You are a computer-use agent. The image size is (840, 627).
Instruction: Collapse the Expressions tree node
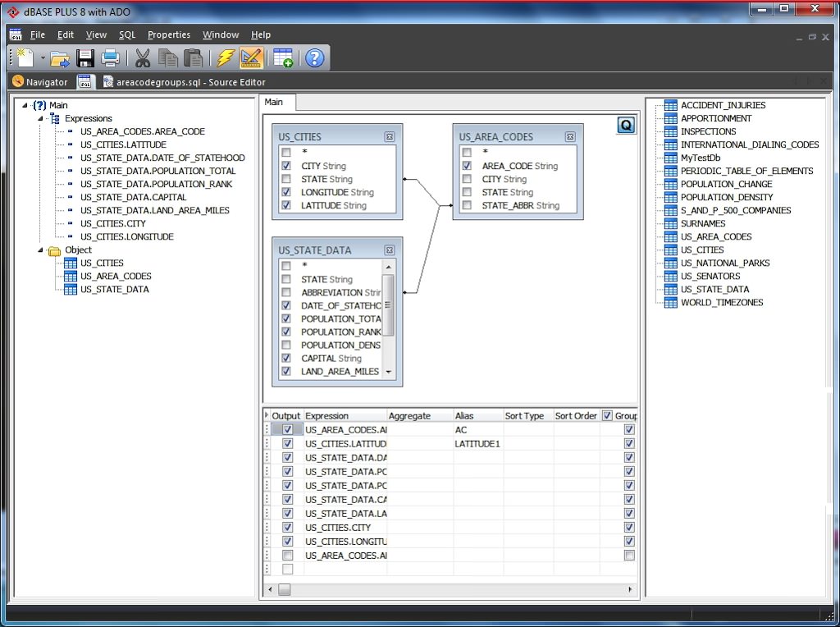click(40, 118)
